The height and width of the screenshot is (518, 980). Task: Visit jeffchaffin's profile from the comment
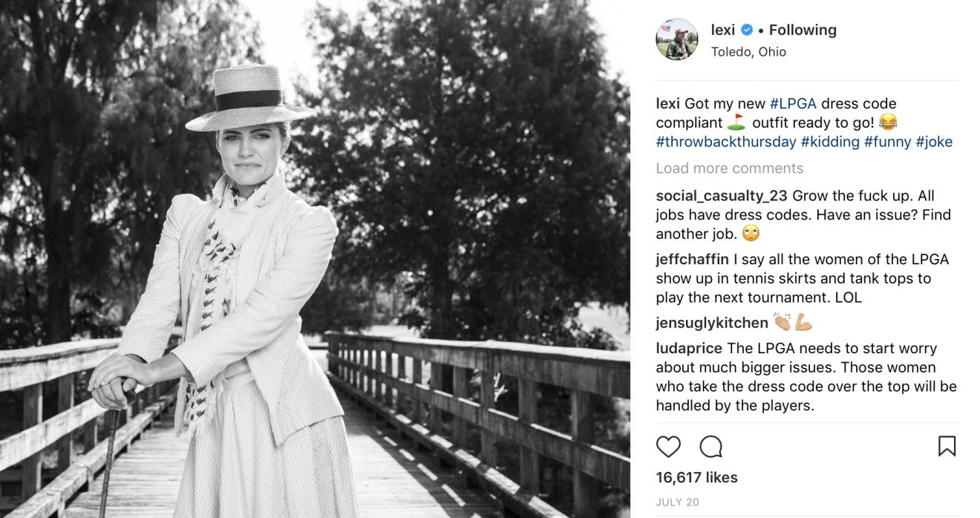[692, 260]
